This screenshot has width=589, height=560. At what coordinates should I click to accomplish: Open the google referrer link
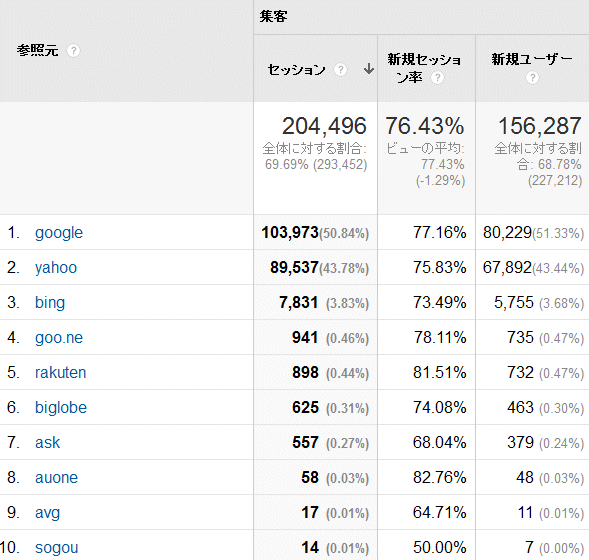(x=59, y=233)
